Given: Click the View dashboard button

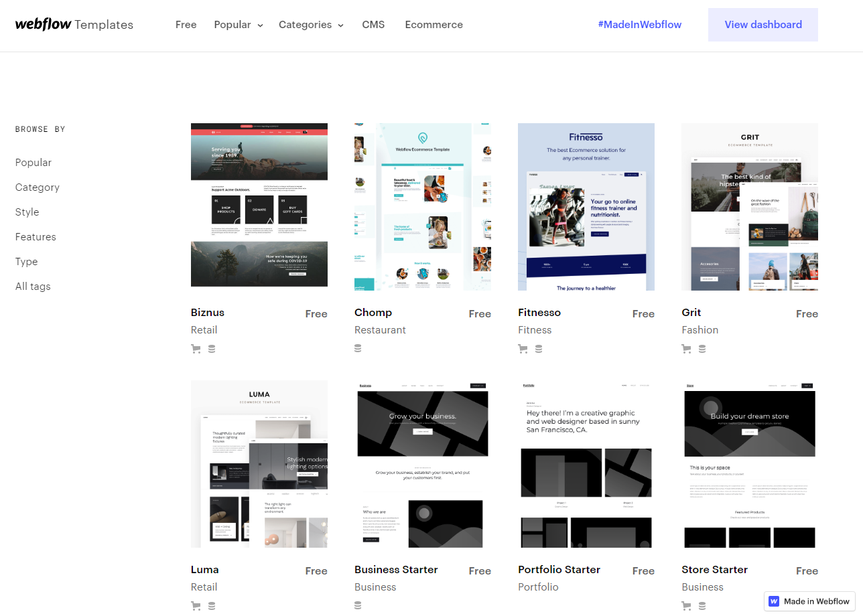Looking at the screenshot, I should [x=763, y=25].
